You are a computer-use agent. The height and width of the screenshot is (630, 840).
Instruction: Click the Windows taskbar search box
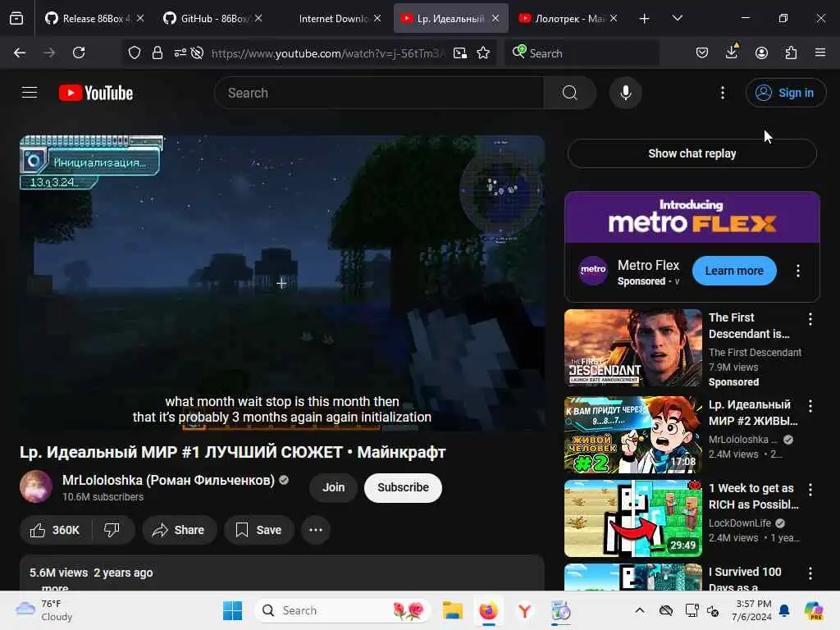pos(343,610)
